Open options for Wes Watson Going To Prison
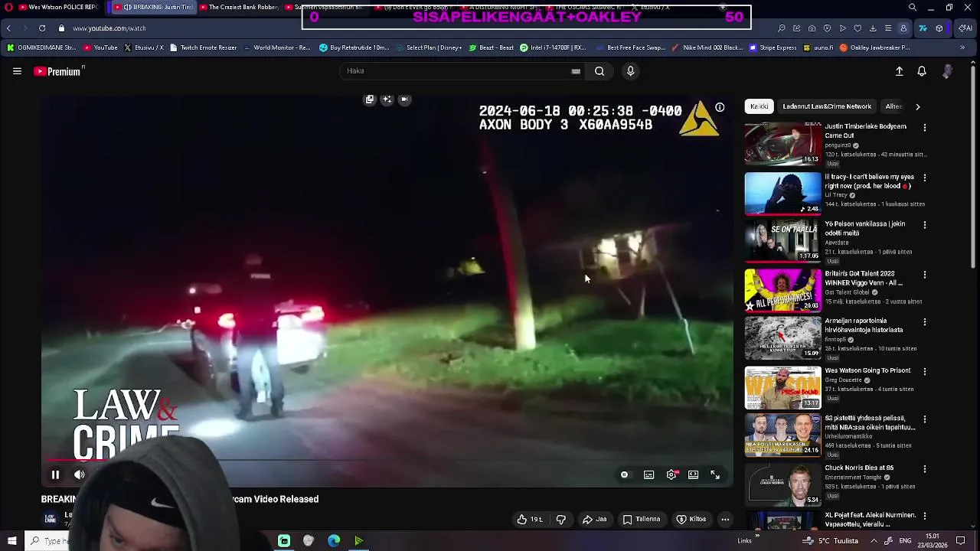Image resolution: width=980 pixels, height=551 pixels. (x=925, y=371)
